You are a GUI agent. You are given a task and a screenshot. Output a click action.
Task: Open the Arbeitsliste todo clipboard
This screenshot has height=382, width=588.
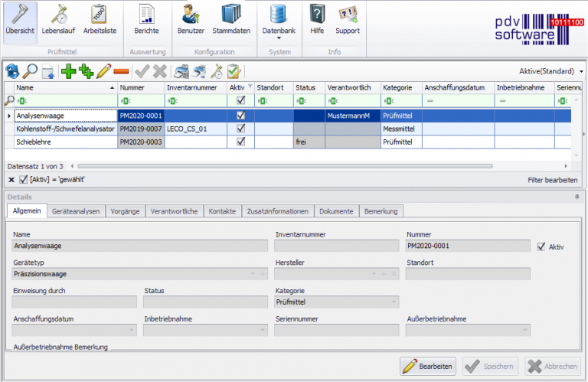click(98, 20)
